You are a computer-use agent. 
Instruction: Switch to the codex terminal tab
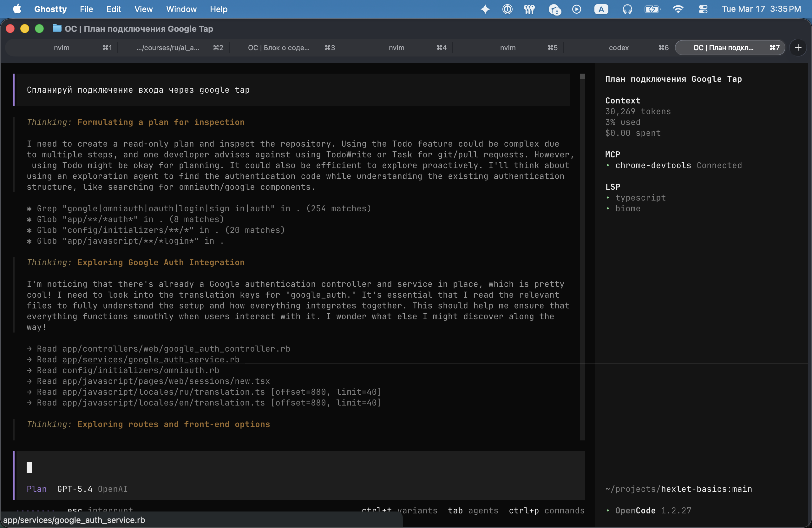(x=619, y=48)
